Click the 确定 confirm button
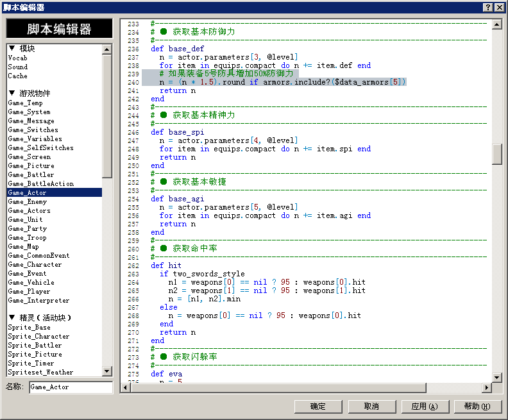 pyautogui.click(x=318, y=407)
